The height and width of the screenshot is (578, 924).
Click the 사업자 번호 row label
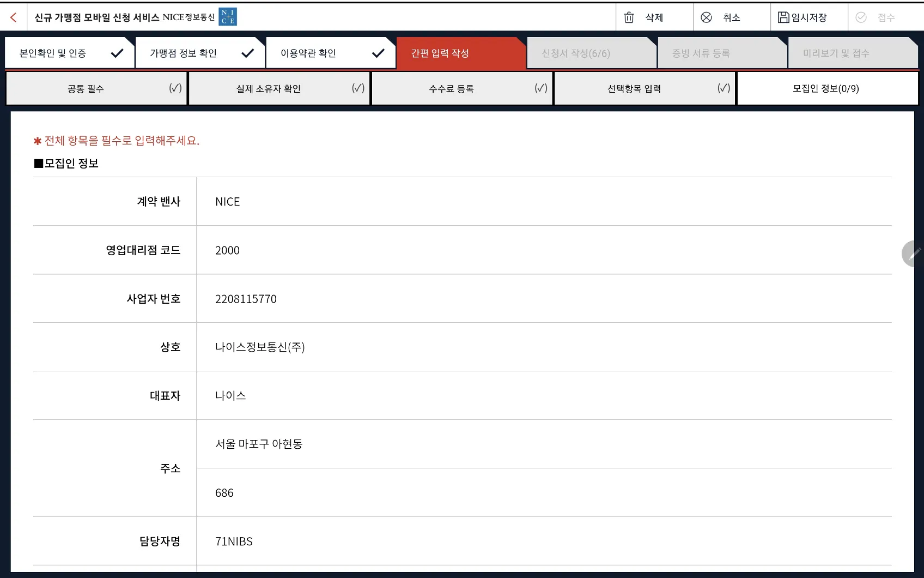(154, 298)
